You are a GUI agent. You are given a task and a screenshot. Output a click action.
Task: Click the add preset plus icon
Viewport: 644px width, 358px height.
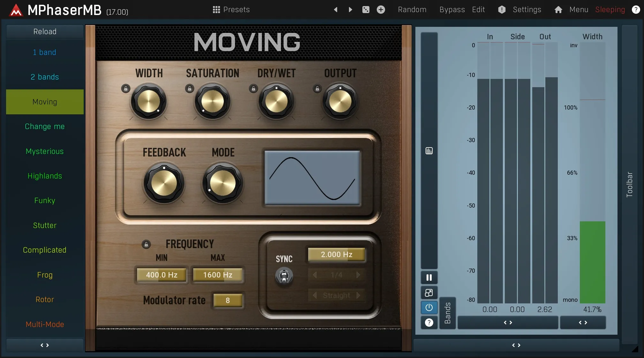tap(381, 10)
